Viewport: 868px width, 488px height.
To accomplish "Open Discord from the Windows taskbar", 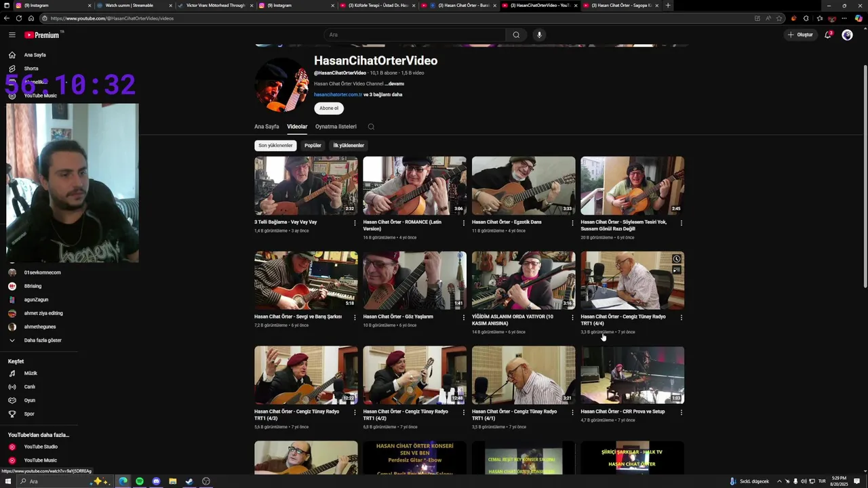I will coord(156,481).
